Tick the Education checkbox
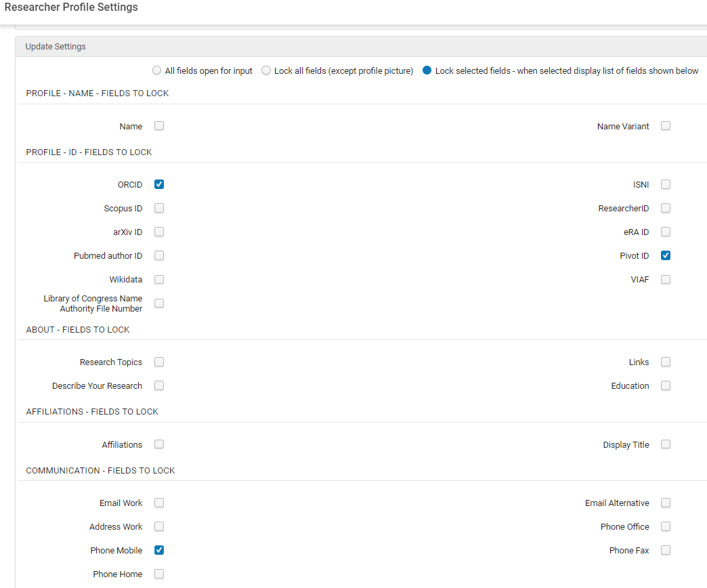Image resolution: width=707 pixels, height=588 pixels. tap(666, 385)
